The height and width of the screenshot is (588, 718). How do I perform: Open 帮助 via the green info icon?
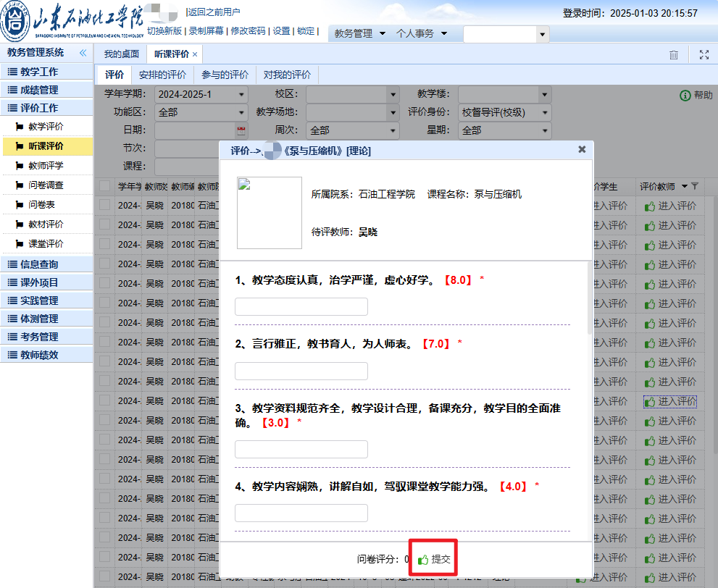[x=685, y=96]
